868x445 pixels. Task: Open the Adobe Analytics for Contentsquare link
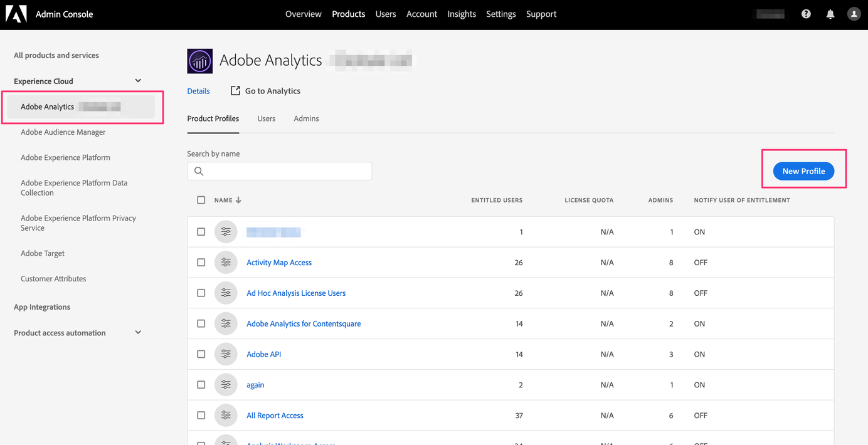pyautogui.click(x=304, y=323)
